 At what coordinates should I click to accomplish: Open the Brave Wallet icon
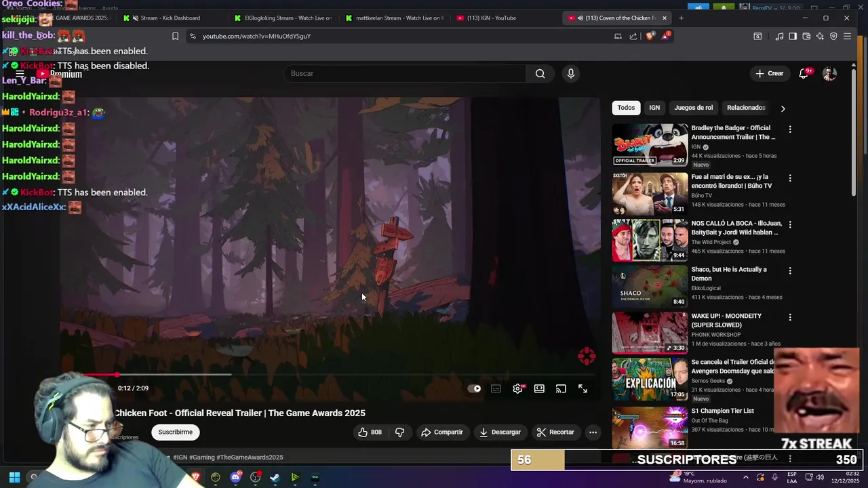806,36
